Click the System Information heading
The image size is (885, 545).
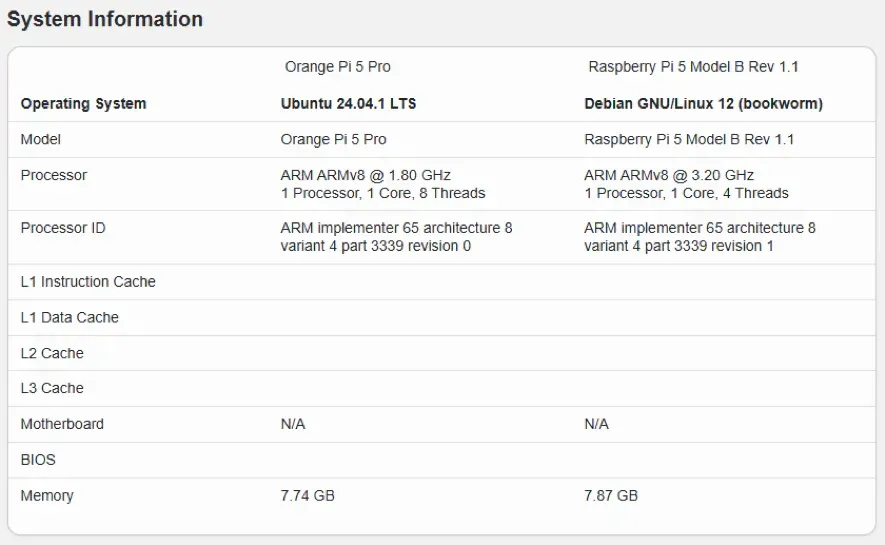[105, 19]
